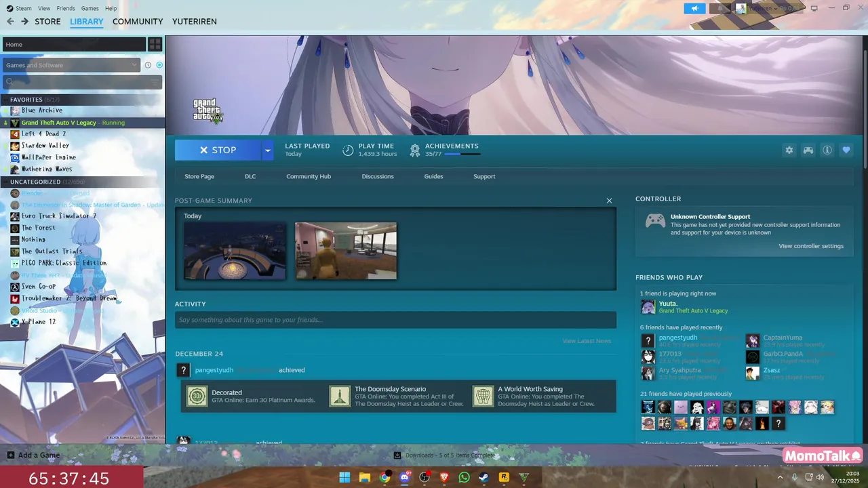Viewport: 868px width, 488px height.
Task: Open File Explorer from the taskbar
Action: (x=365, y=477)
